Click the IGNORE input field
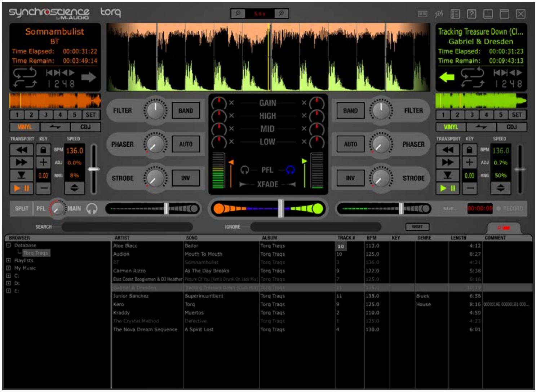Screen dimensions: 536x392 coord(316,227)
